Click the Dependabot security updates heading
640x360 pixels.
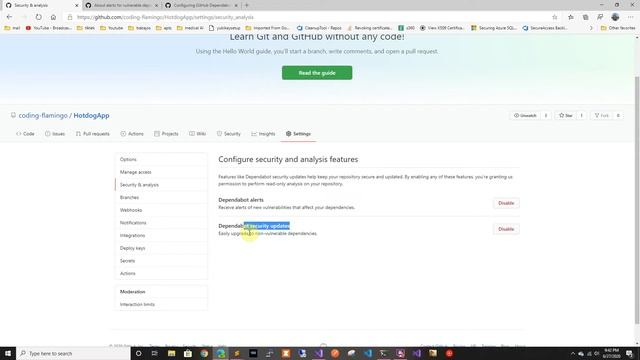(x=254, y=226)
